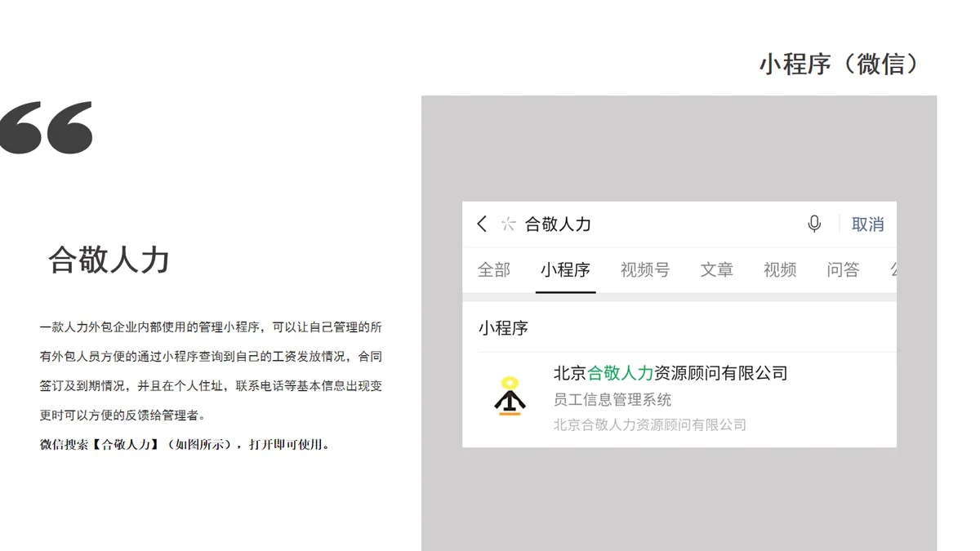Switch to the 视频号 tab

[x=645, y=269]
